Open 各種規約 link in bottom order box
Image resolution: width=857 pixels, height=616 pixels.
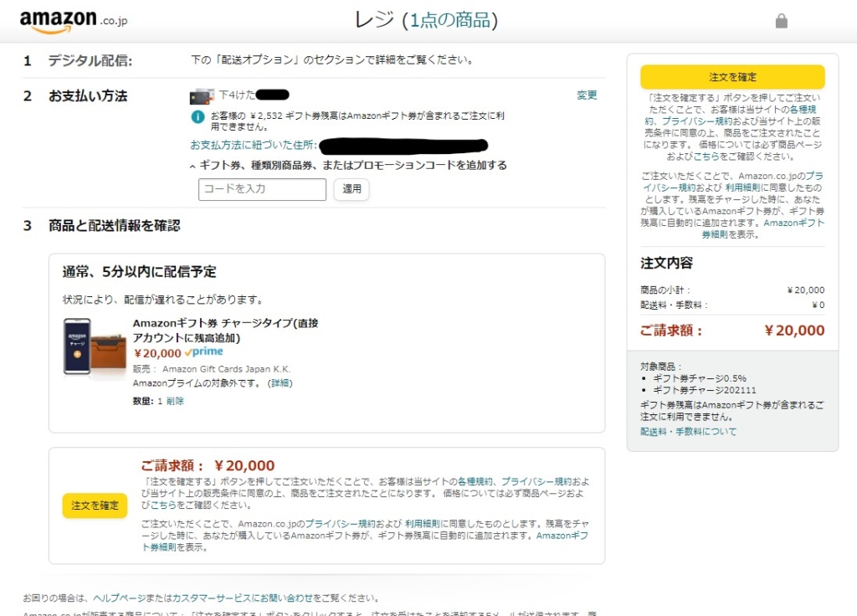475,481
